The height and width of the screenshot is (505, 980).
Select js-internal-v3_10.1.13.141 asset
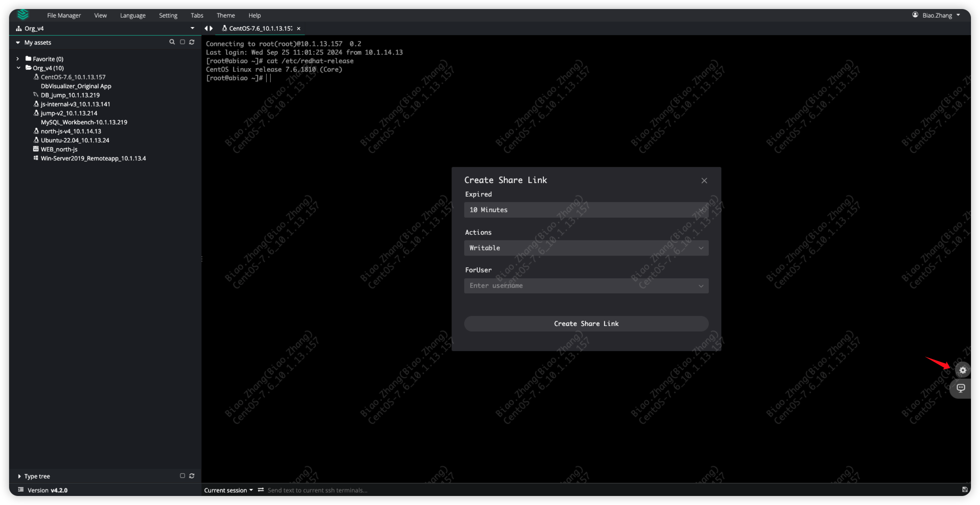click(x=75, y=104)
